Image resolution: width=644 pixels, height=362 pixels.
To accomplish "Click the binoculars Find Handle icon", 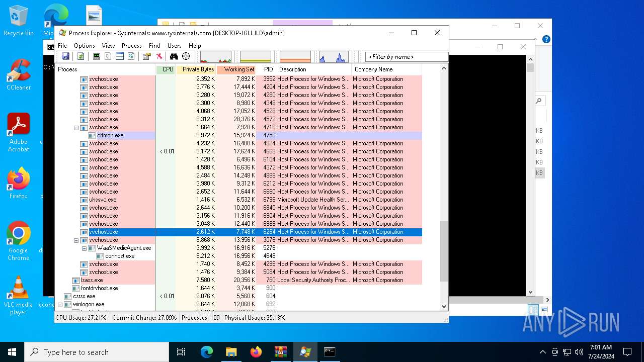I will click(174, 56).
